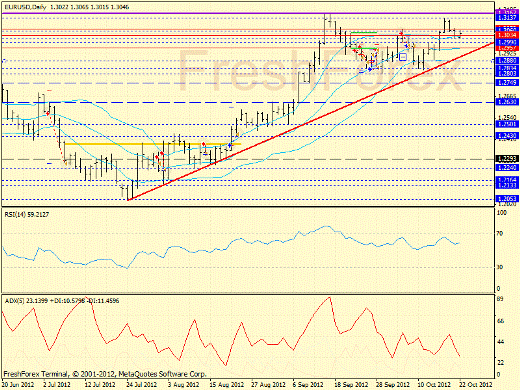Click the 10 Oct 2012 date label
Viewport: 520px width, 390px height.
(x=434, y=384)
